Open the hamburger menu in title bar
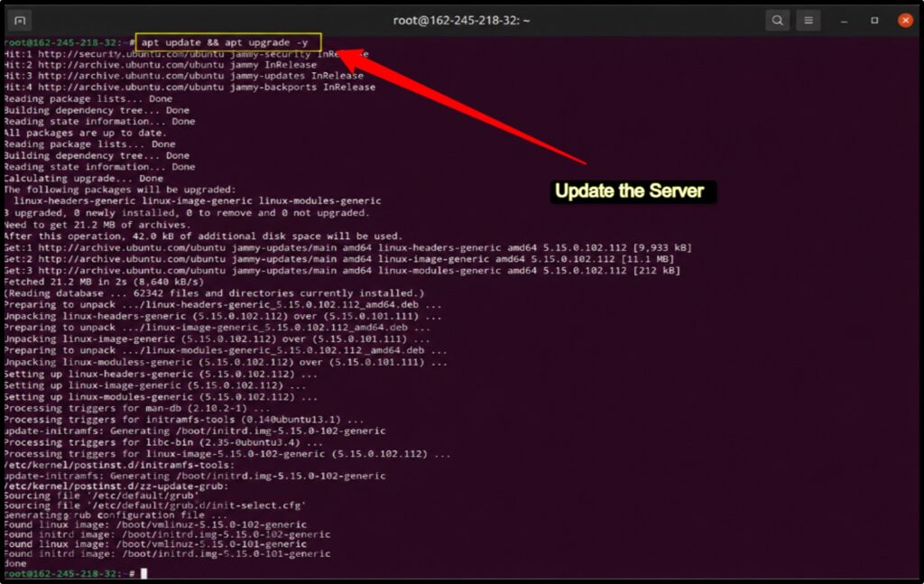This screenshot has width=924, height=584. tap(808, 21)
